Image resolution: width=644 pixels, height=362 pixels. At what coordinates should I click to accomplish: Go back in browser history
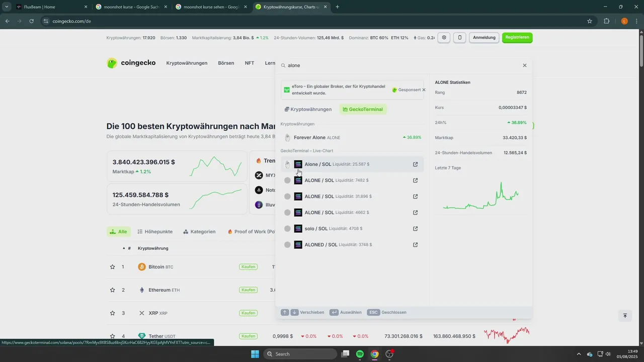click(8, 21)
